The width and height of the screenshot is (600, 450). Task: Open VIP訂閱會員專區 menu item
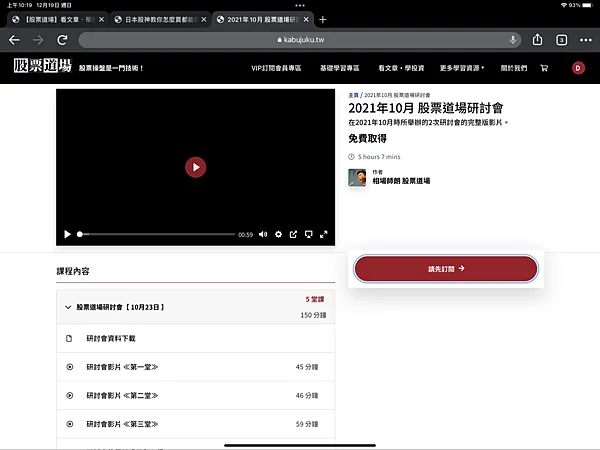pyautogui.click(x=276, y=68)
